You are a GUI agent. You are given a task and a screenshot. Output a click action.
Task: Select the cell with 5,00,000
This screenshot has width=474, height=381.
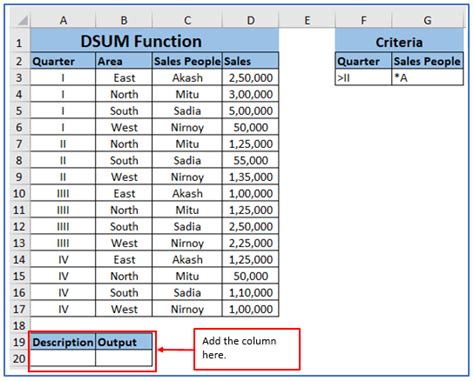[251, 111]
